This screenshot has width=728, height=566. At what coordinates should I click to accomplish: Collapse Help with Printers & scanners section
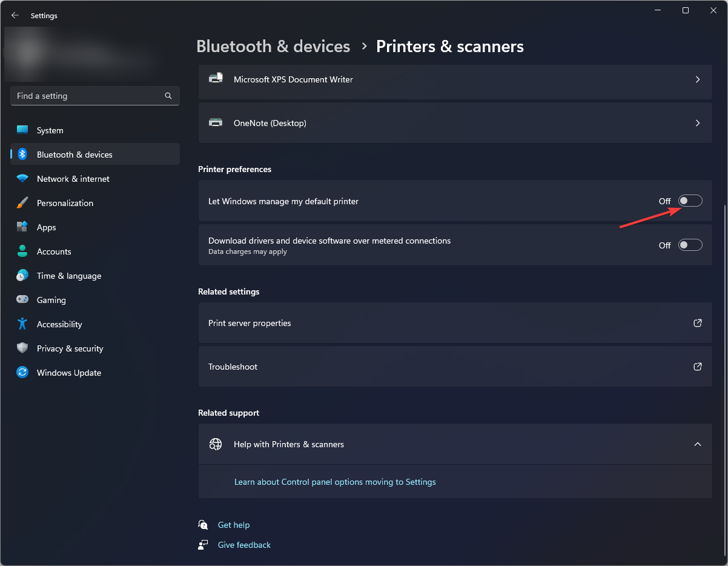(x=698, y=444)
